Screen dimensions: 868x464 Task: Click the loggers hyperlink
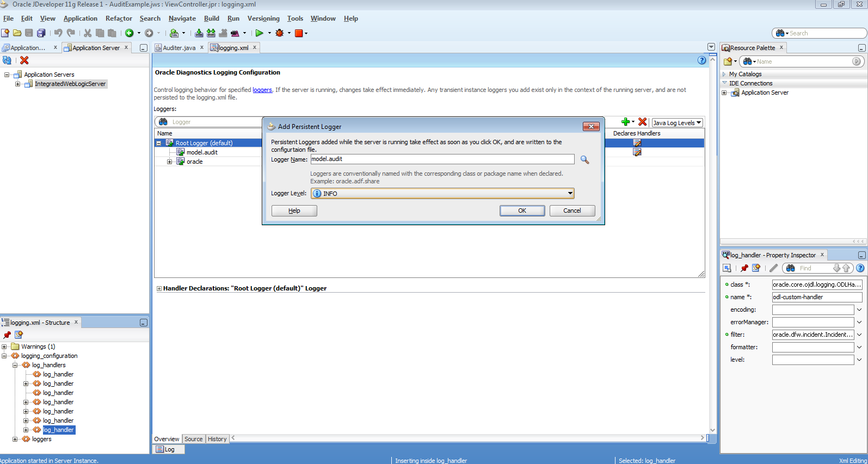[x=262, y=90]
